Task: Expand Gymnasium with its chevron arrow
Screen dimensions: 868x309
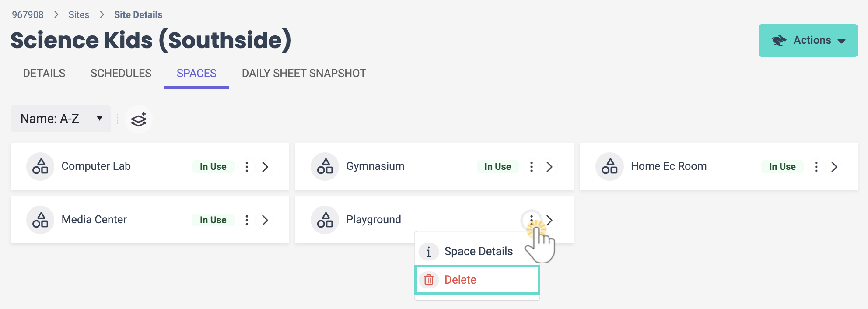Action: coord(549,167)
